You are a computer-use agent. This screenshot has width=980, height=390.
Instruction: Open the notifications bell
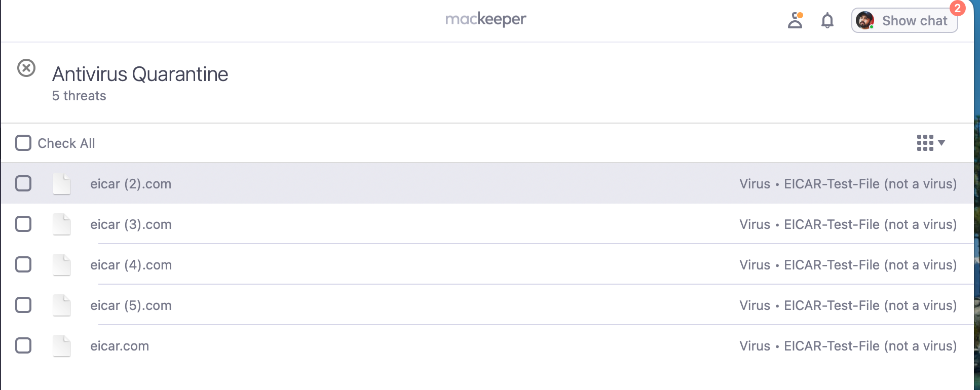(x=827, y=21)
